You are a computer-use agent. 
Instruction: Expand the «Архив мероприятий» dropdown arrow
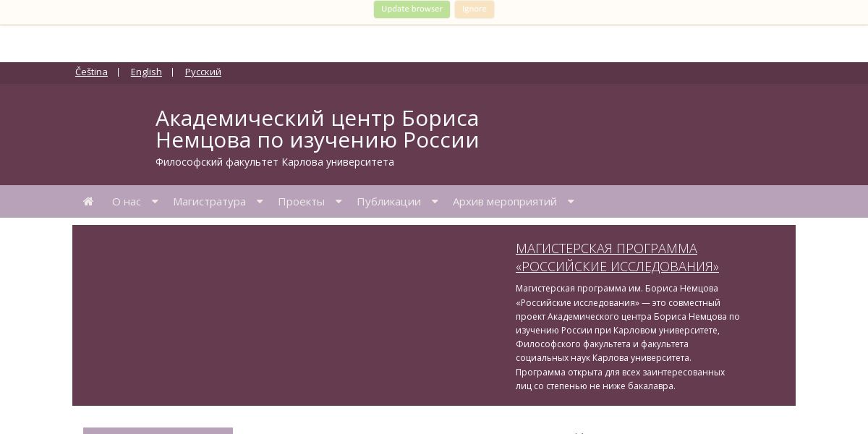pyautogui.click(x=571, y=202)
